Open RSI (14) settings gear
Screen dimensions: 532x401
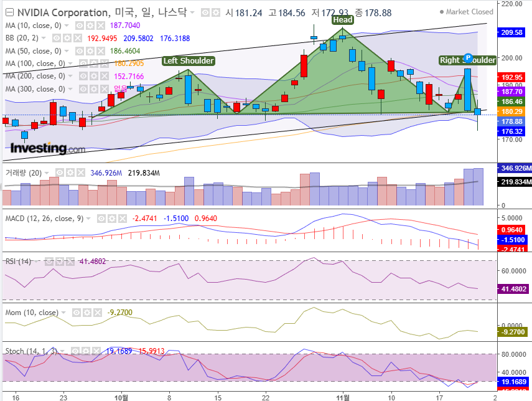tap(60, 262)
